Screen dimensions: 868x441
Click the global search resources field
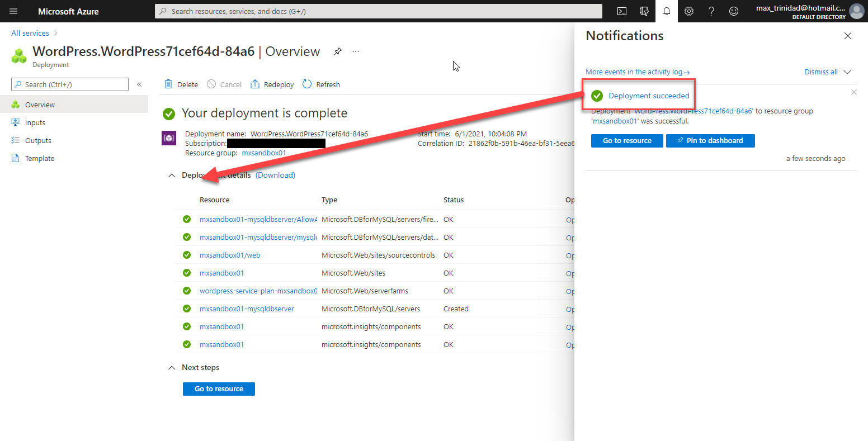[379, 11]
